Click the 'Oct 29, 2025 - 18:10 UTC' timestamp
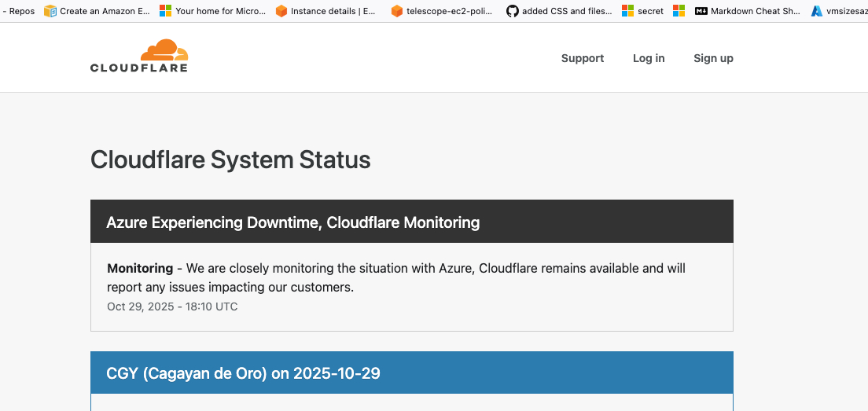The image size is (868, 411). coord(172,306)
